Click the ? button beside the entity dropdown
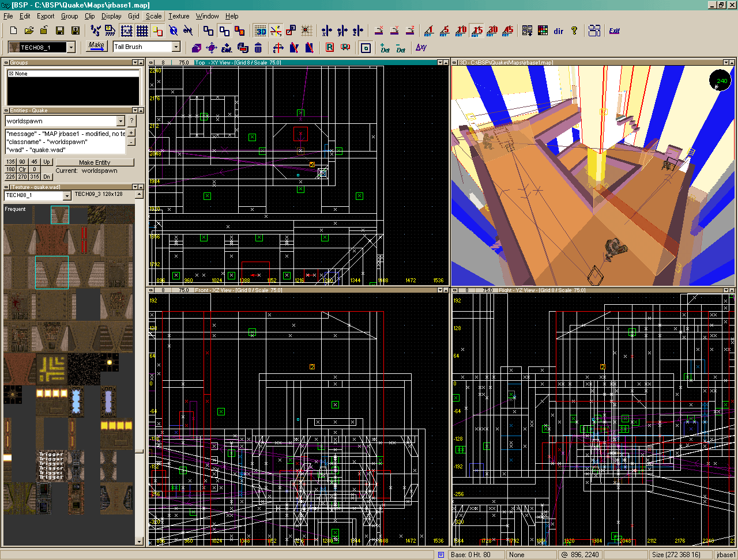Screen dimensions: 738x560 point(131,121)
